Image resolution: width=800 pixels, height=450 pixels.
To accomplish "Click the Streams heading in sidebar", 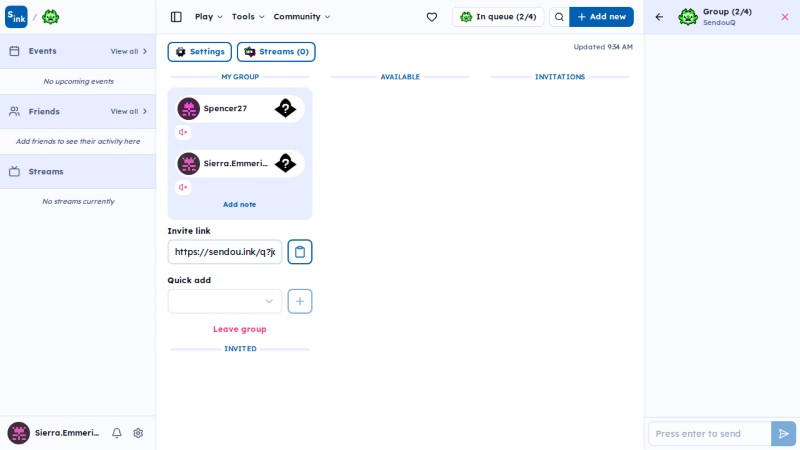I will (x=46, y=172).
